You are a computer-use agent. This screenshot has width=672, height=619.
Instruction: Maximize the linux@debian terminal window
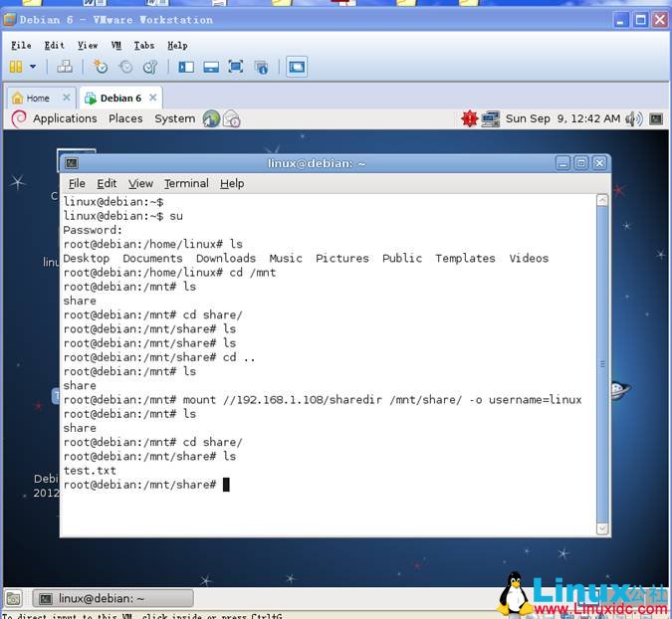tap(581, 163)
